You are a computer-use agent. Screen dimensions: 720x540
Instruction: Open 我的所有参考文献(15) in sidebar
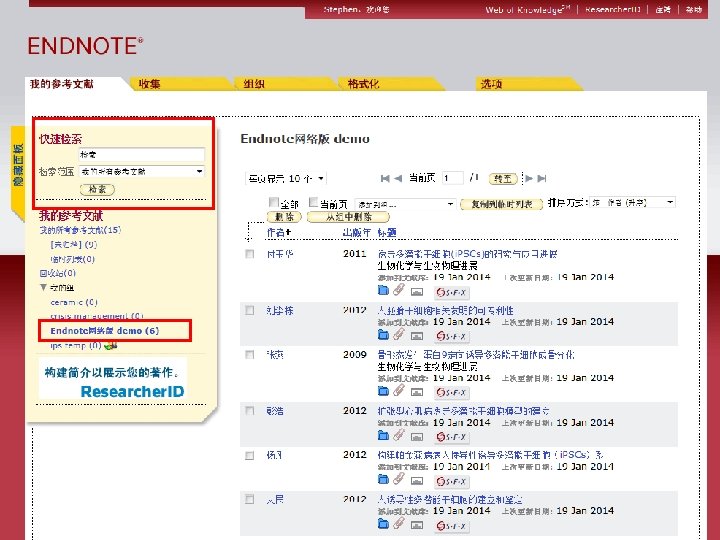80,230
